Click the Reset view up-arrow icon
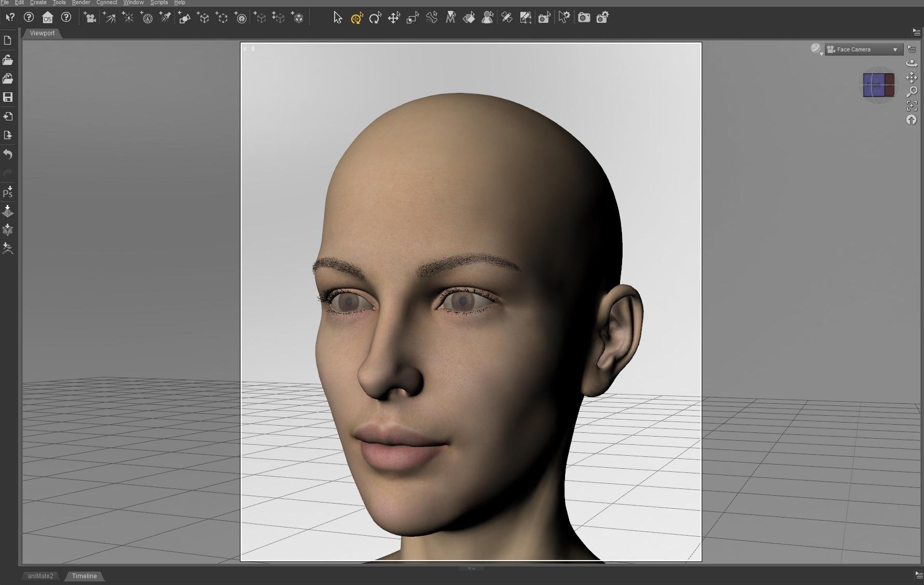The height and width of the screenshot is (585, 924). (x=912, y=120)
